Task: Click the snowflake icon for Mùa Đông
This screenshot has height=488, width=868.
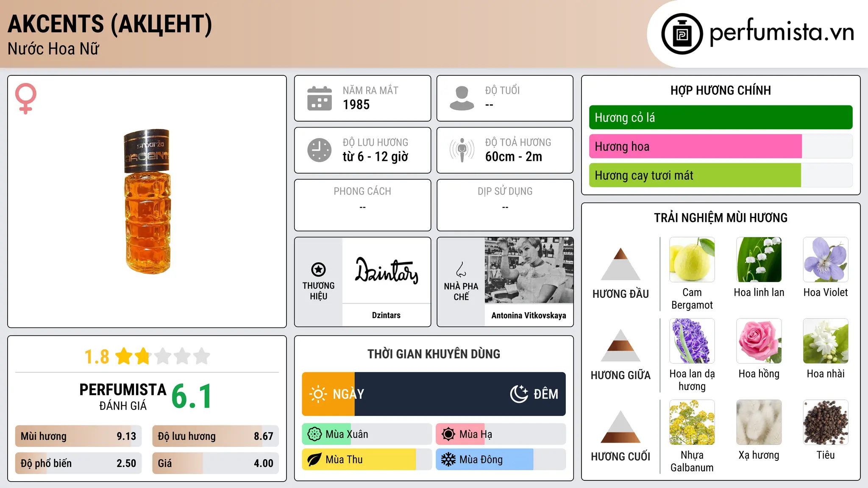Action: click(448, 460)
